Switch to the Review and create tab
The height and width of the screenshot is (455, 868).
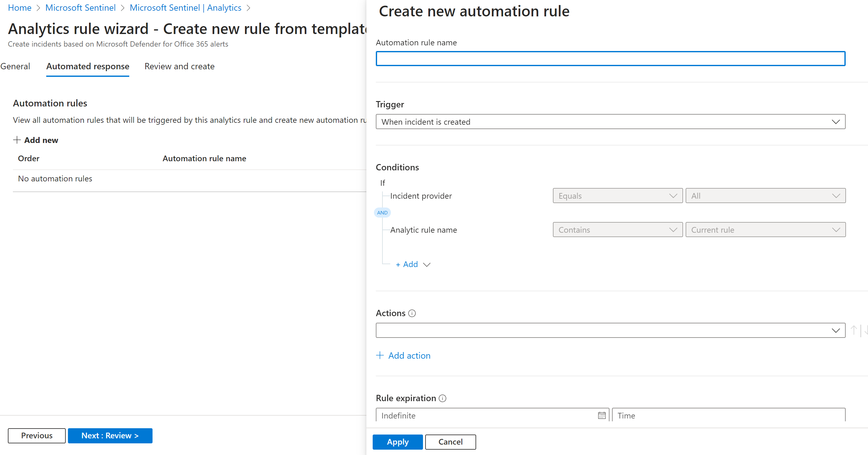tap(179, 66)
